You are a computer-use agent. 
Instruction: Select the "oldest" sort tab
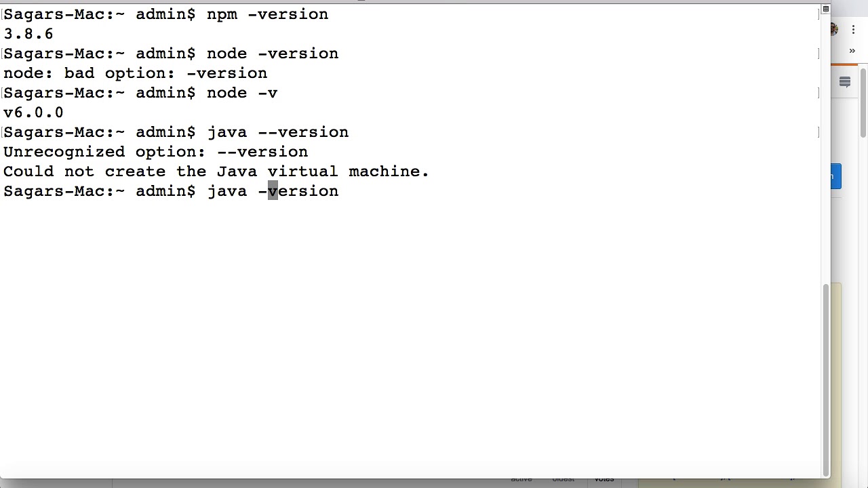[x=563, y=480]
